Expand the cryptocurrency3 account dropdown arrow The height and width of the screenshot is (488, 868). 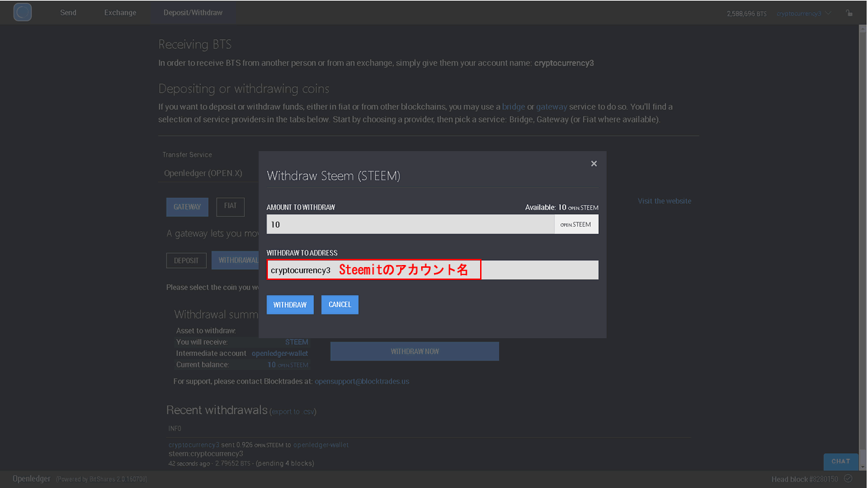(x=828, y=13)
